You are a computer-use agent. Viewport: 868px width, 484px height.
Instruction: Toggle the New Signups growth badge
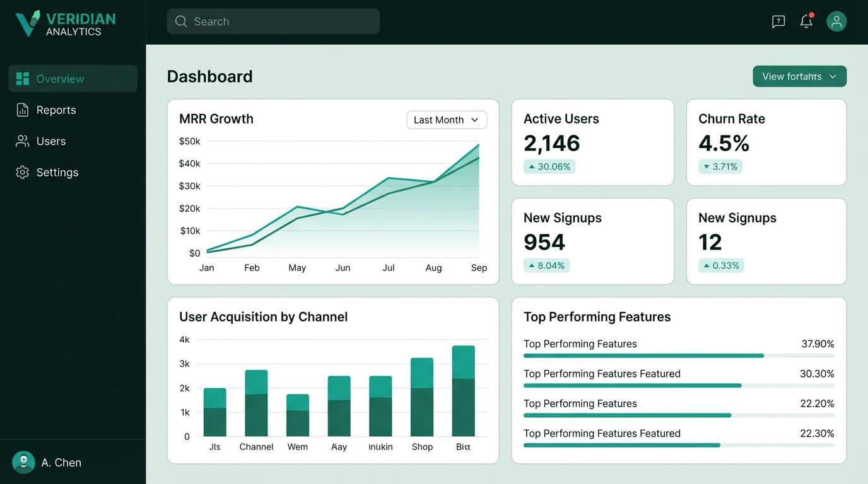click(x=548, y=265)
